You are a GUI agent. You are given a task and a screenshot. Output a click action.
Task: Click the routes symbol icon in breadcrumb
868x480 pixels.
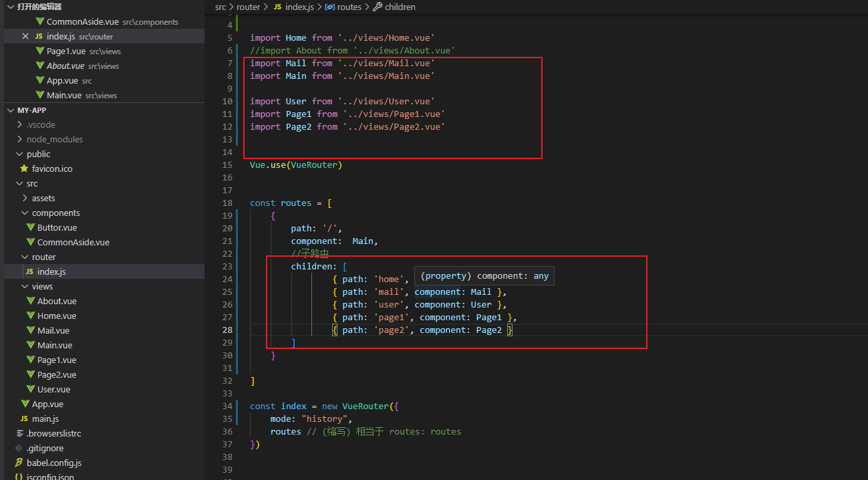pos(329,7)
